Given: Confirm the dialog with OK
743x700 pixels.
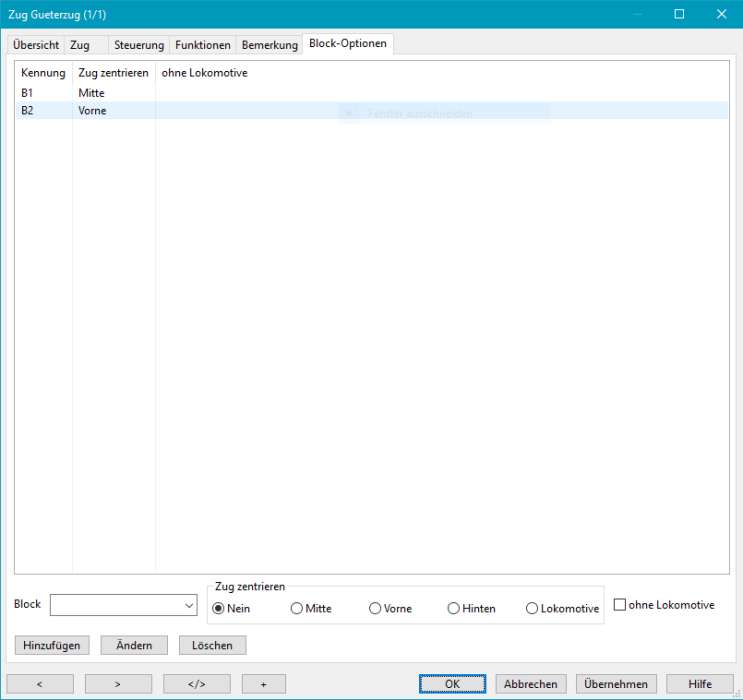Looking at the screenshot, I should (x=452, y=684).
